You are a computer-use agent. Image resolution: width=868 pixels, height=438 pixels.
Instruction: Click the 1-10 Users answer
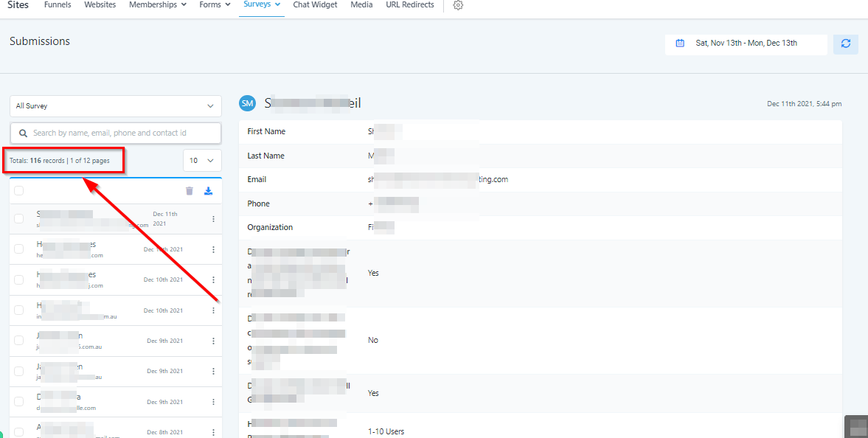click(386, 431)
